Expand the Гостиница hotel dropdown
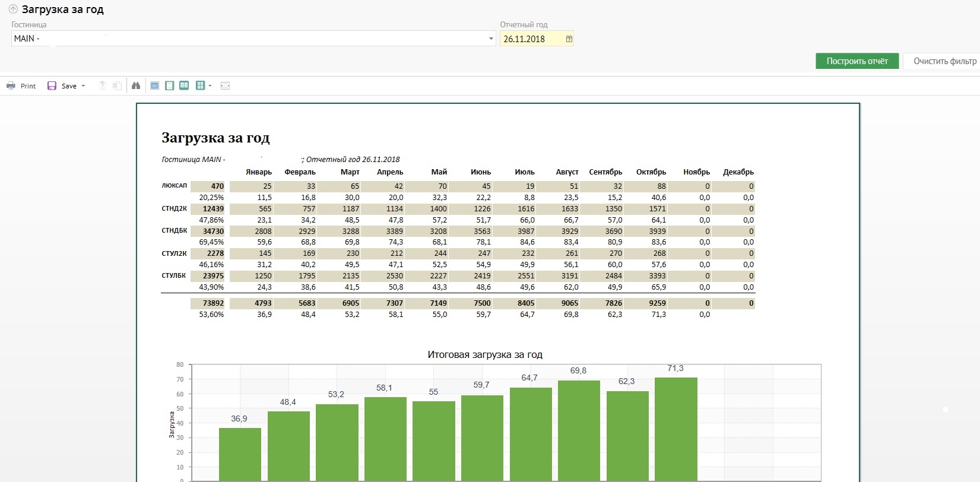Screen dimensions: 980x482 (491, 39)
